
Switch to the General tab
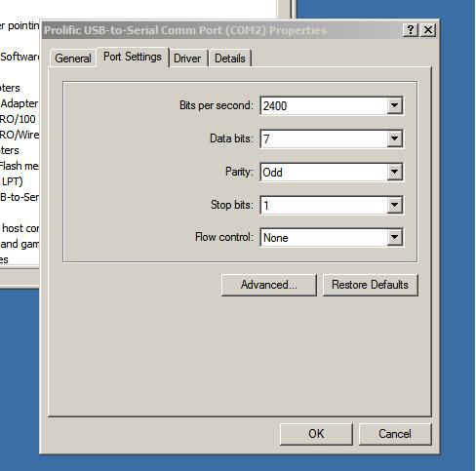tap(73, 59)
